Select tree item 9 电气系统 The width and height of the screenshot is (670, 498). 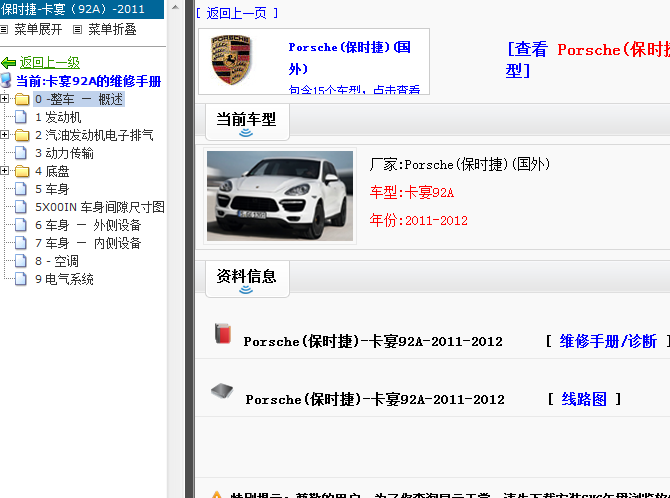[64, 279]
